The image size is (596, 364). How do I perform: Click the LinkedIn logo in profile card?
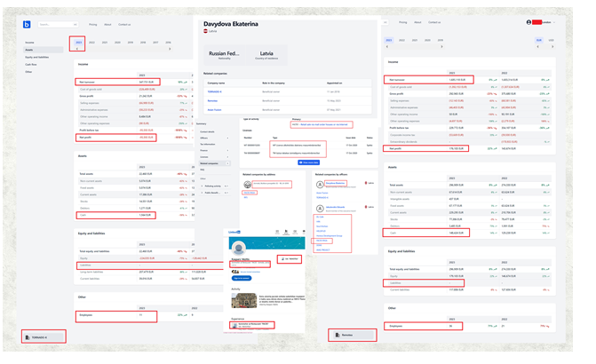[x=234, y=231]
